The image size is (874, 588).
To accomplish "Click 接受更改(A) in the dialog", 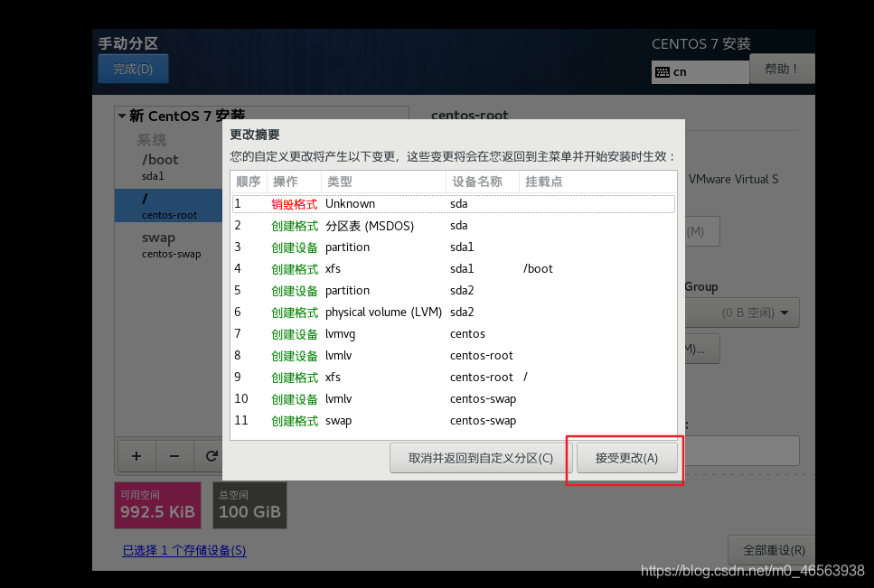I will coord(625,458).
